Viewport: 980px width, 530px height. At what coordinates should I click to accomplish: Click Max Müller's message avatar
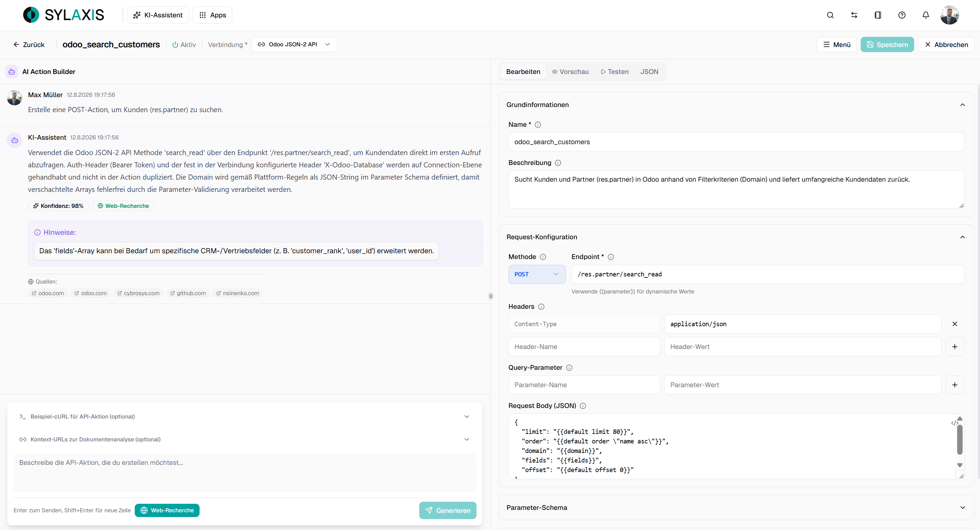point(14,98)
